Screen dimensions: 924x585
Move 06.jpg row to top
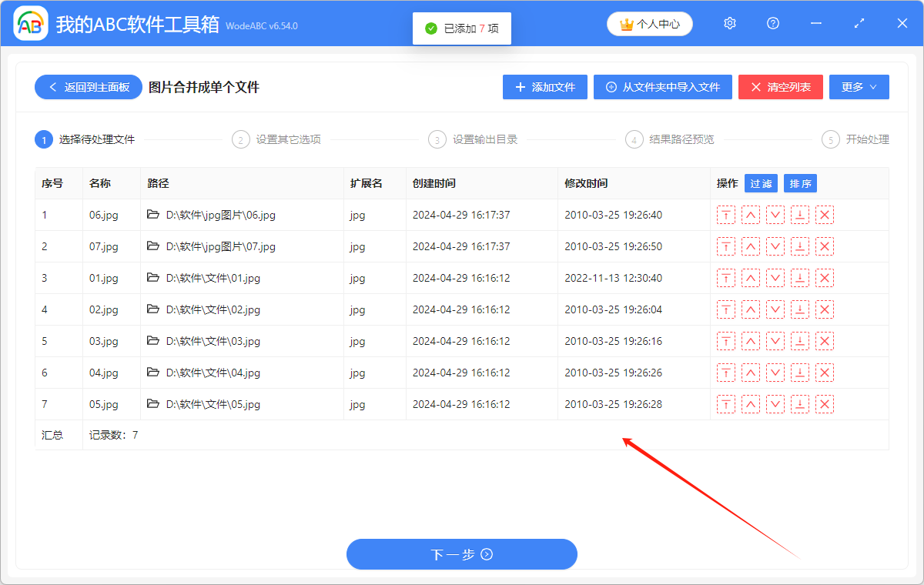[726, 216]
